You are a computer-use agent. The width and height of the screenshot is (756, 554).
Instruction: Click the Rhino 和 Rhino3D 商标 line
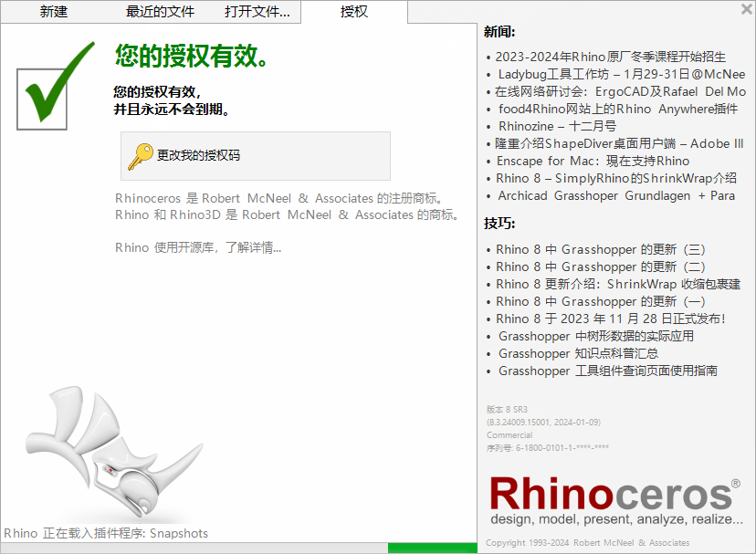click(x=287, y=215)
